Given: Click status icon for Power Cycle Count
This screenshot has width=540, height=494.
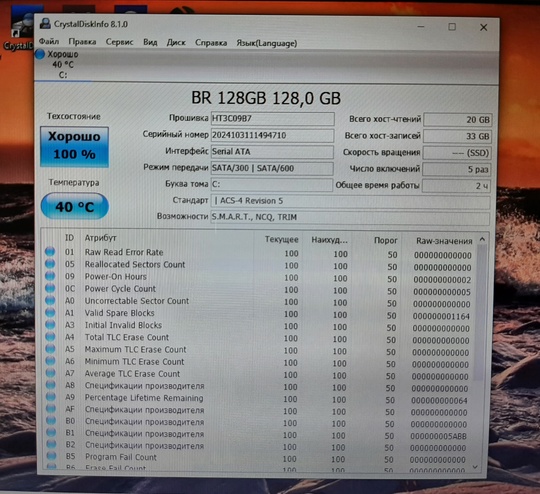Looking at the screenshot, I should point(50,288).
